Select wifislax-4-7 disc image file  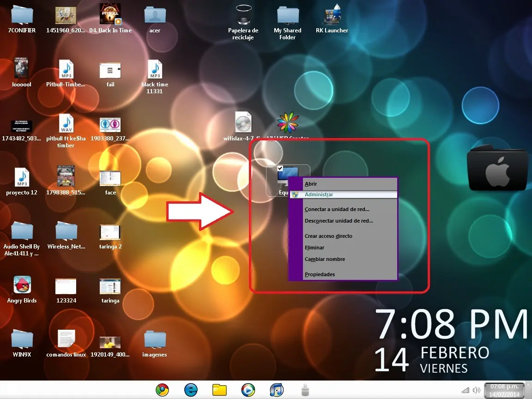click(243, 122)
